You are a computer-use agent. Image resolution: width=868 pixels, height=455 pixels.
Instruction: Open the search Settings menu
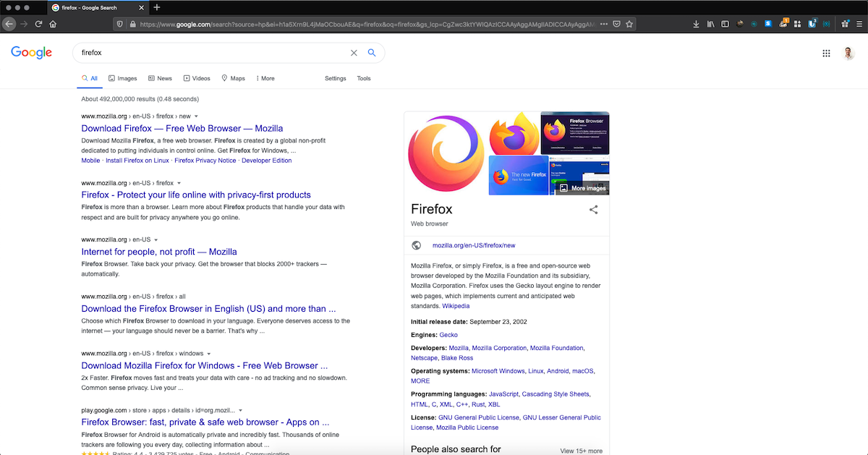point(336,78)
